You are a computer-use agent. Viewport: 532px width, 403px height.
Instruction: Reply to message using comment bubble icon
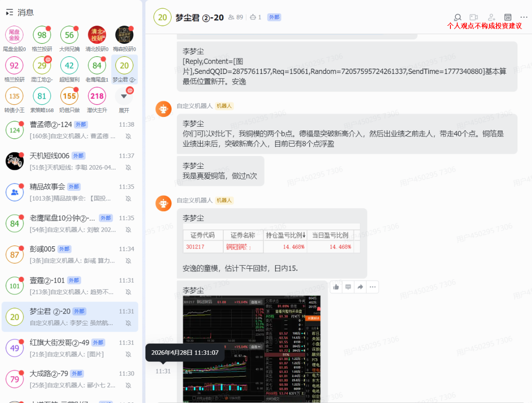point(348,287)
